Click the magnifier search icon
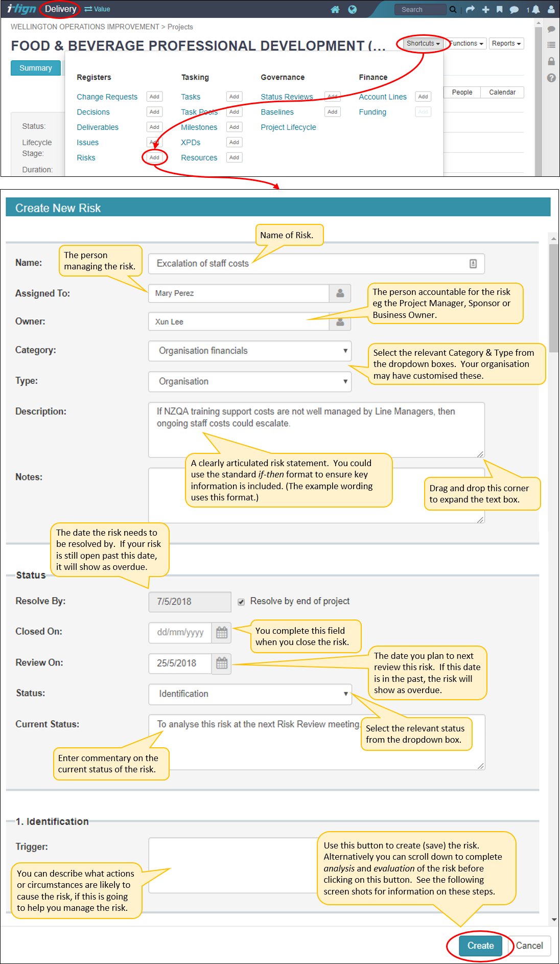This screenshot has height=964, width=560. 453,9
